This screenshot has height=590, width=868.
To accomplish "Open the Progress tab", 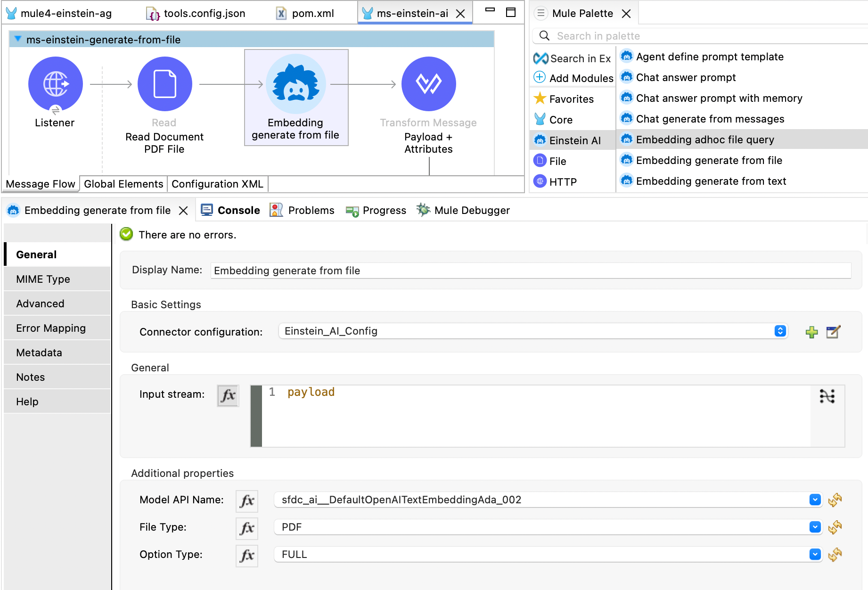I will click(376, 210).
